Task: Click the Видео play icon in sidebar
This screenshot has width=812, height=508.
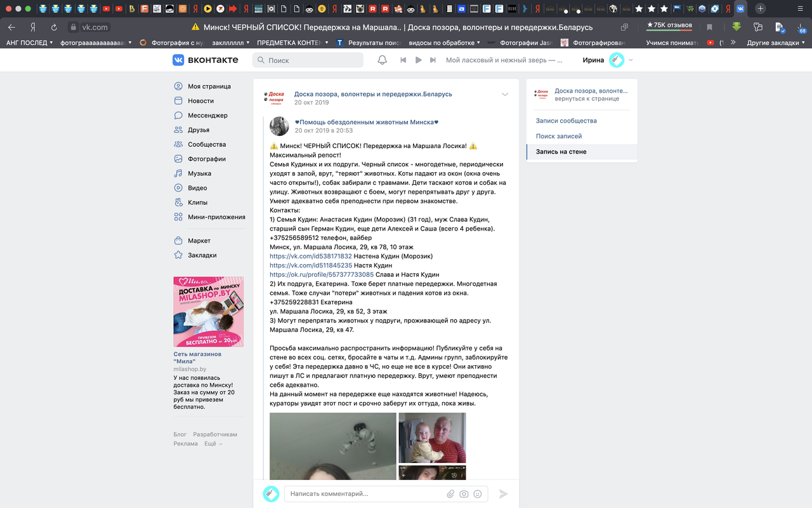Action: click(x=178, y=188)
